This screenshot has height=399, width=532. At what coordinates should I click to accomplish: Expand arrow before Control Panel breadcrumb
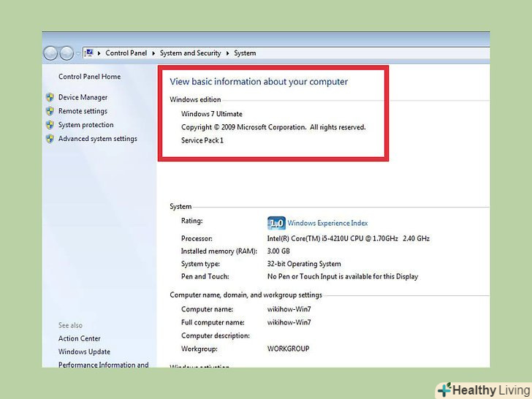pos(99,53)
